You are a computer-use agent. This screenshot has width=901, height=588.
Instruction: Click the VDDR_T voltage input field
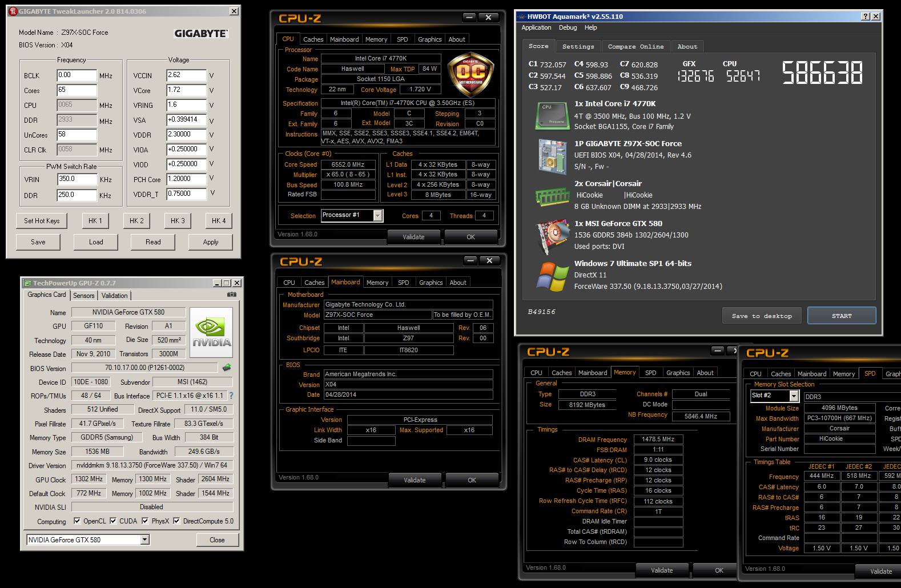pos(187,194)
